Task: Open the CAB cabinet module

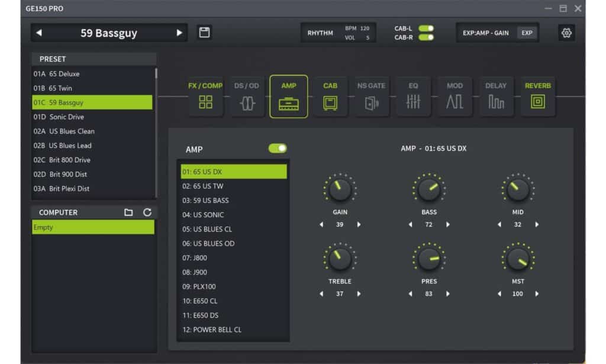Action: pos(330,96)
